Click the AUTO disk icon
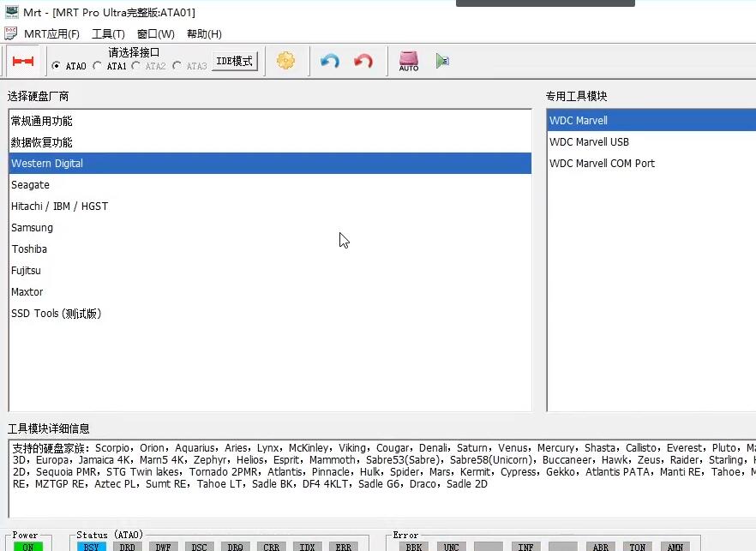Viewport: 756px width, 551px height. [x=408, y=61]
